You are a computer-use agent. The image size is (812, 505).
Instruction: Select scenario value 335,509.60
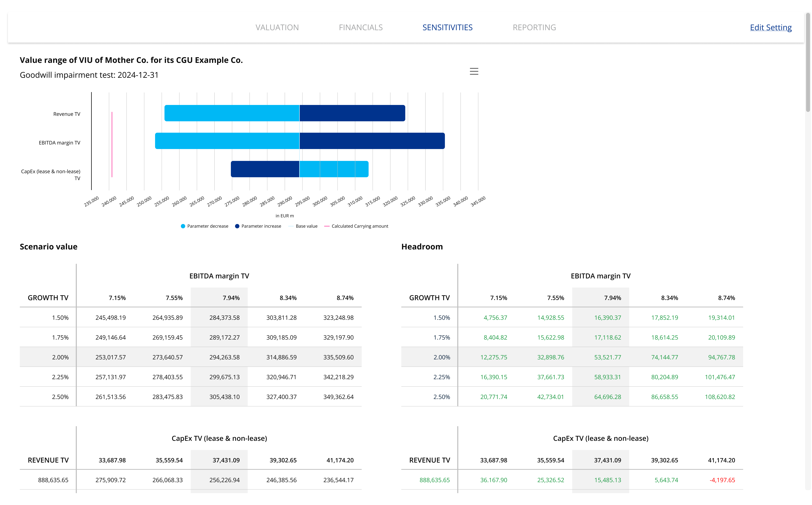[x=338, y=357]
